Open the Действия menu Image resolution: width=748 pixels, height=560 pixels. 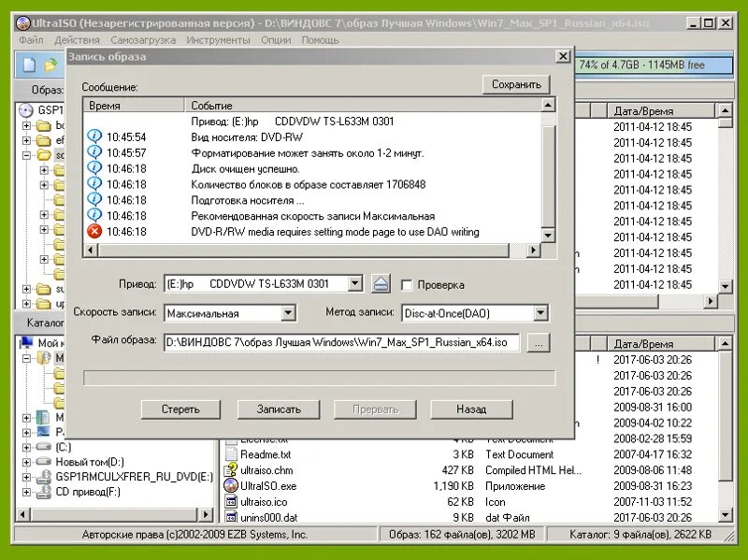point(77,40)
